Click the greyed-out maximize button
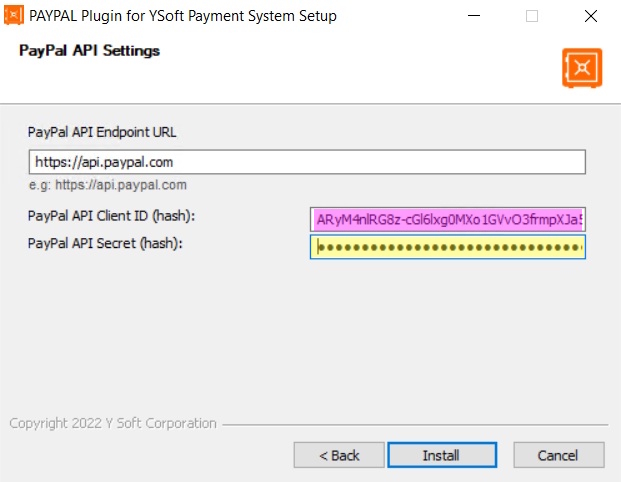Viewport: 621px width, 482px height. (x=532, y=16)
